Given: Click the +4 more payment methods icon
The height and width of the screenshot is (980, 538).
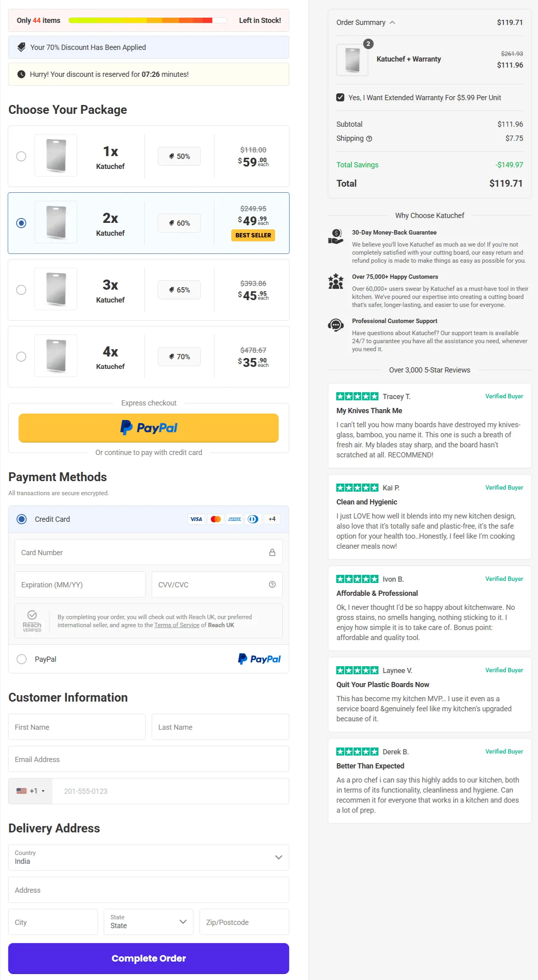Looking at the screenshot, I should pos(272,519).
